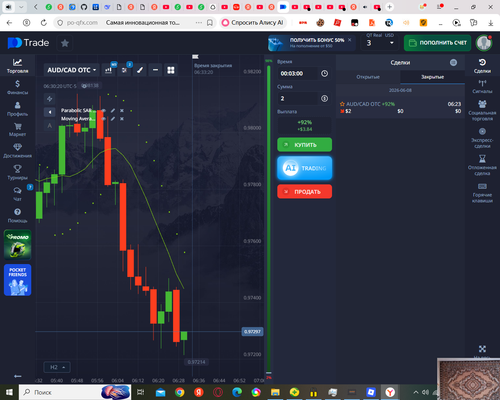The image size is (500, 400).
Task: Click the amount currency switch icon
Action: [x=324, y=98]
